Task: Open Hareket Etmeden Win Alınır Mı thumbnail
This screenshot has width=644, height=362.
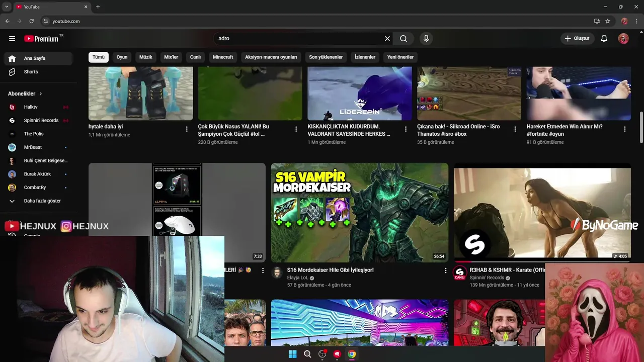Action: point(579,94)
